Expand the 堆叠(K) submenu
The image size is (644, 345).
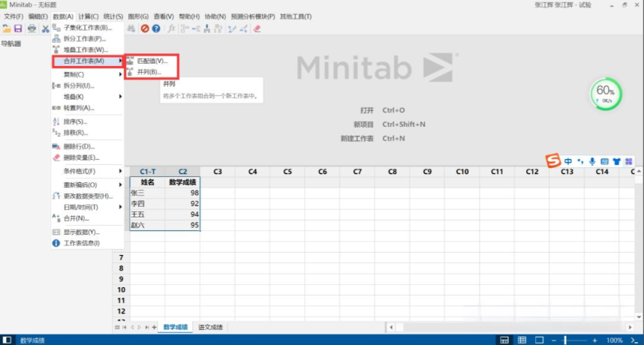click(88, 97)
